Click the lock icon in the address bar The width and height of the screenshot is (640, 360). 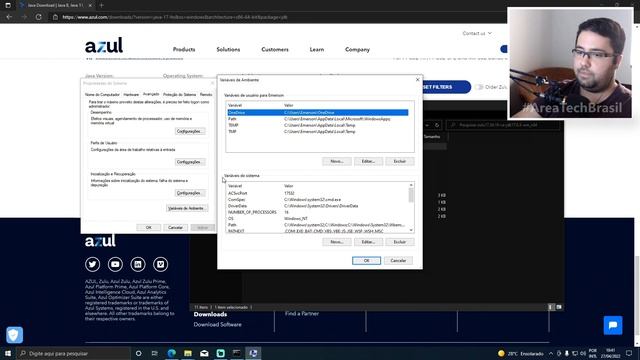click(55, 17)
